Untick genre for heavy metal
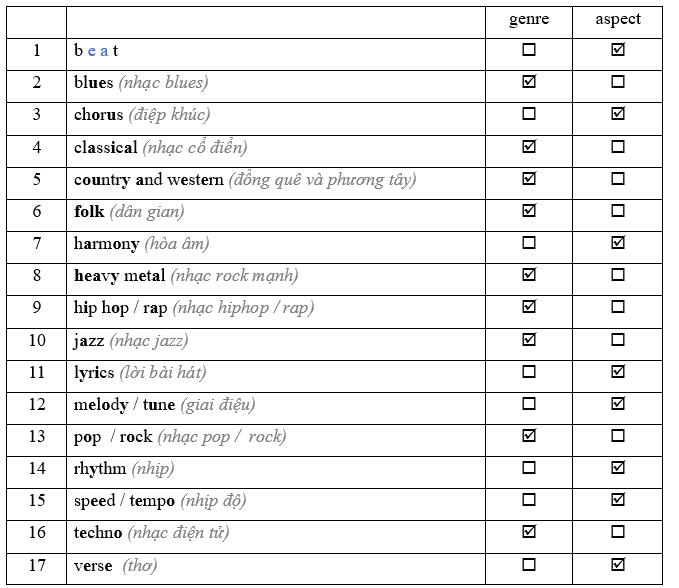The width and height of the screenshot is (679, 588). point(529,275)
